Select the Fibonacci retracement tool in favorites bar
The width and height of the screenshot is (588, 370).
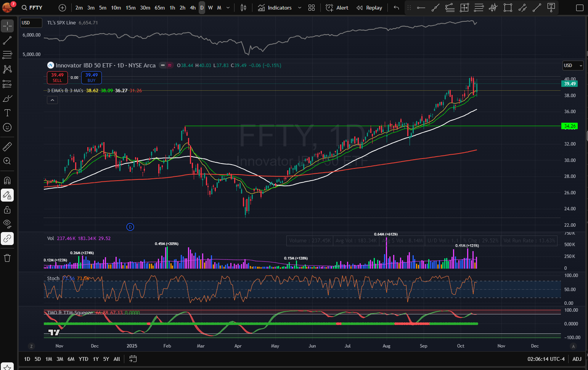tap(479, 8)
